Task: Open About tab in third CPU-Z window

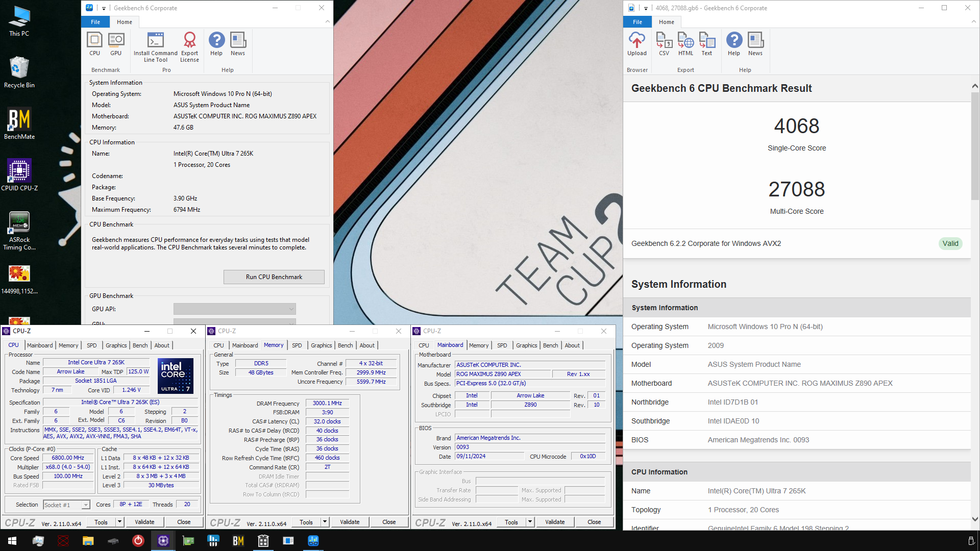Action: tap(572, 345)
